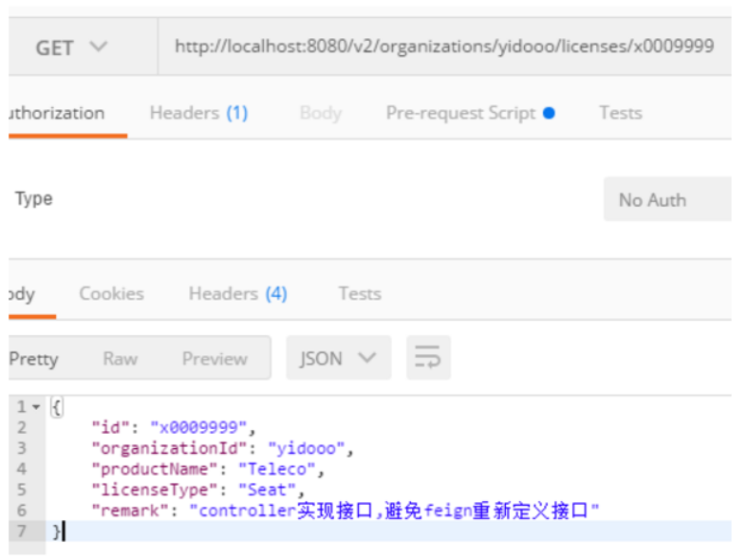
Task: Click line number 7 in the gutter
Action: tap(22, 532)
